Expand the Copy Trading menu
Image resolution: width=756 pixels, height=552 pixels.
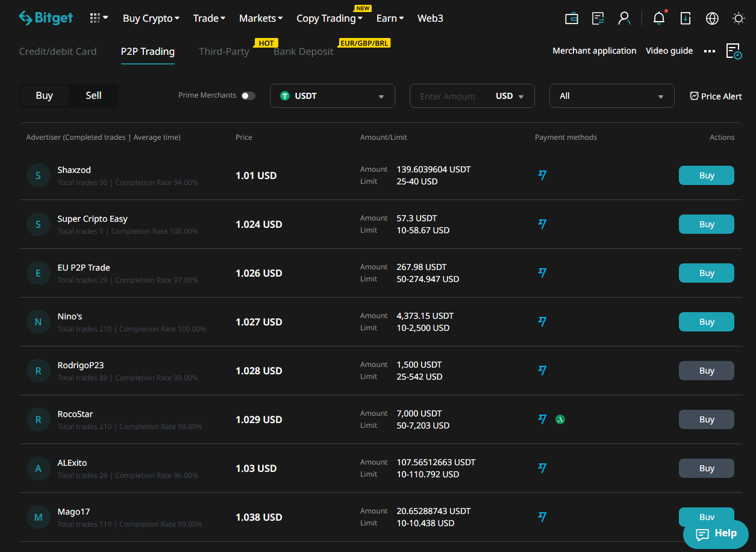[x=330, y=18]
